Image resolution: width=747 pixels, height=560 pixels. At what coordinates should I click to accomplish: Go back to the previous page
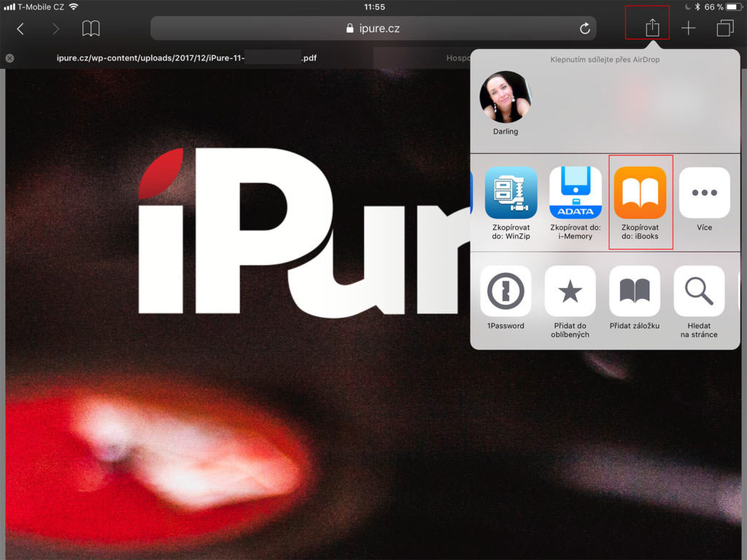coord(20,29)
